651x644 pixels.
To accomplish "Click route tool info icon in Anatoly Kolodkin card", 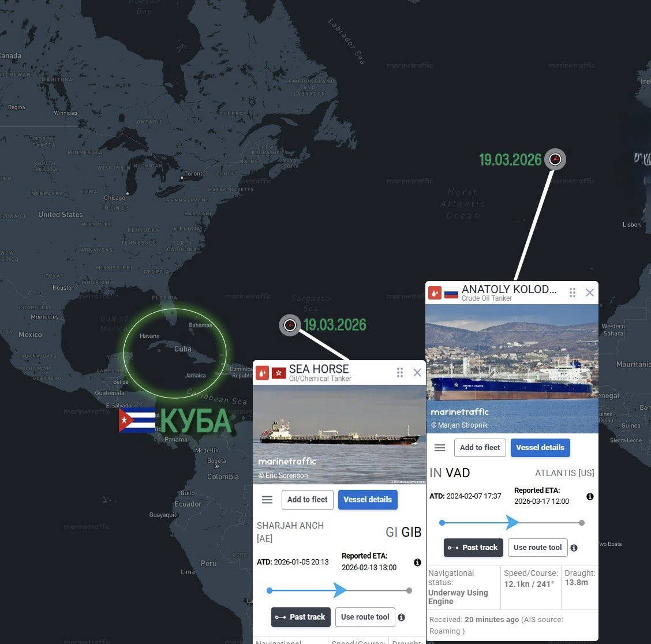I will pyautogui.click(x=574, y=548).
